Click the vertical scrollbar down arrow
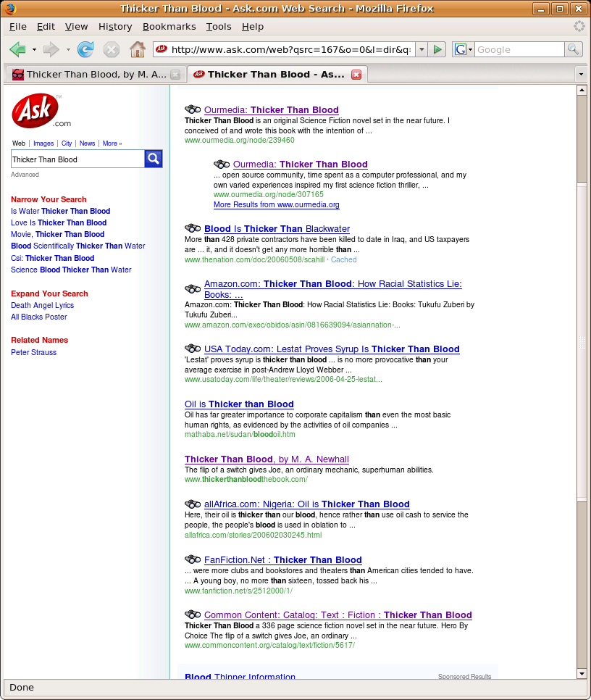 coord(581,673)
